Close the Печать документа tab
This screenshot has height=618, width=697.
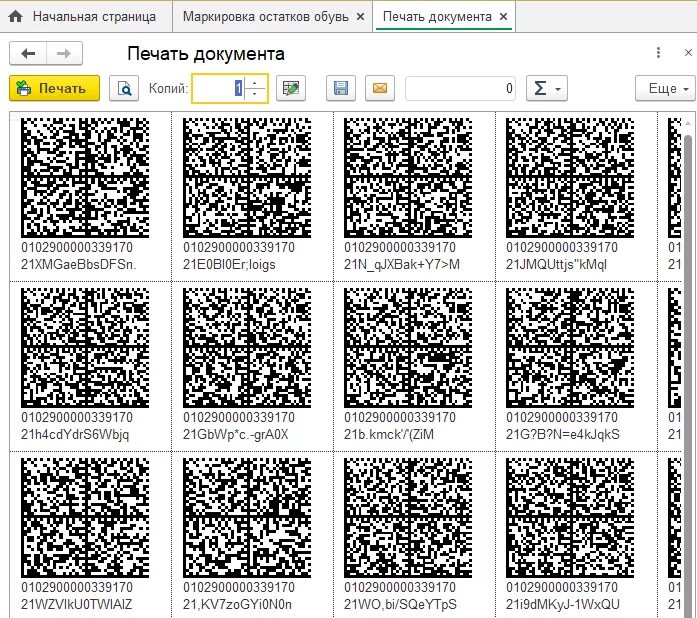503,17
